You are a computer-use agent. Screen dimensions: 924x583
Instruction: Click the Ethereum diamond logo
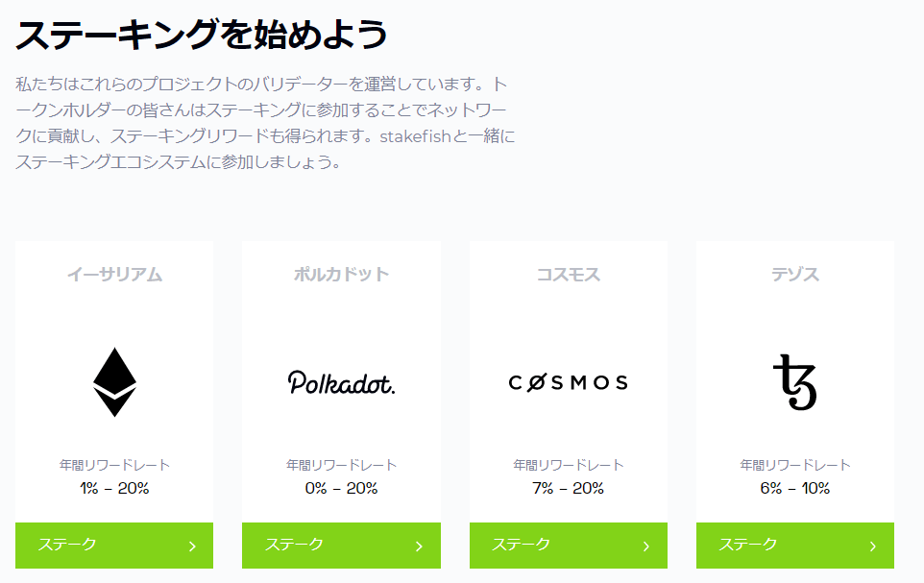(x=114, y=381)
